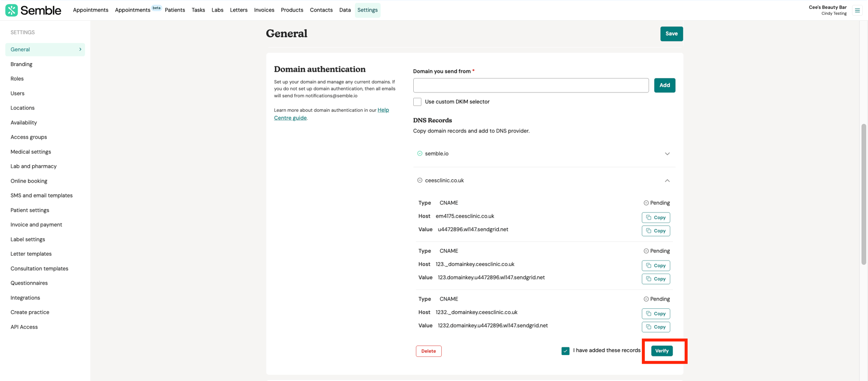This screenshot has width=868, height=381.
Task: Copy the 123._domainkey.ceesclinic.co.uk host
Action: coord(656,266)
